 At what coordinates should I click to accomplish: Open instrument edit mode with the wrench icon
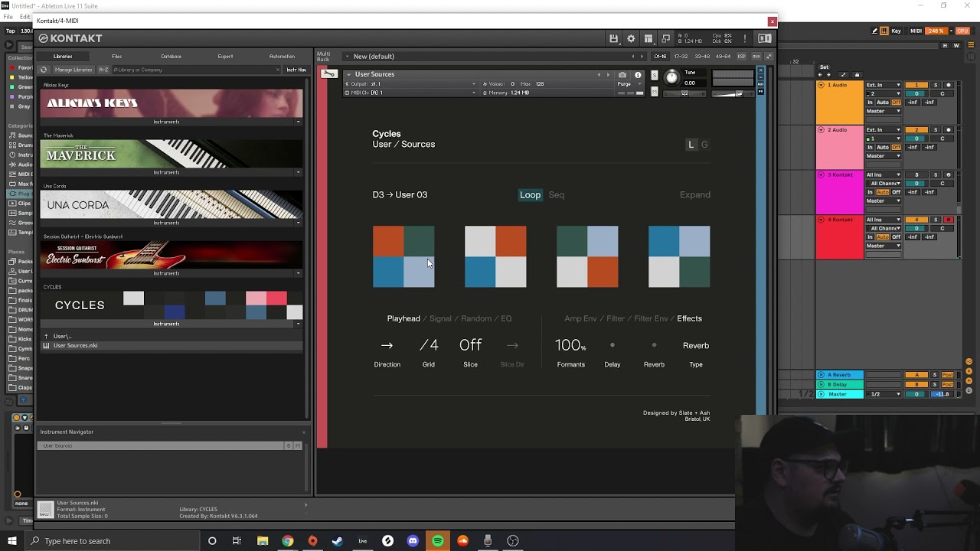(329, 73)
